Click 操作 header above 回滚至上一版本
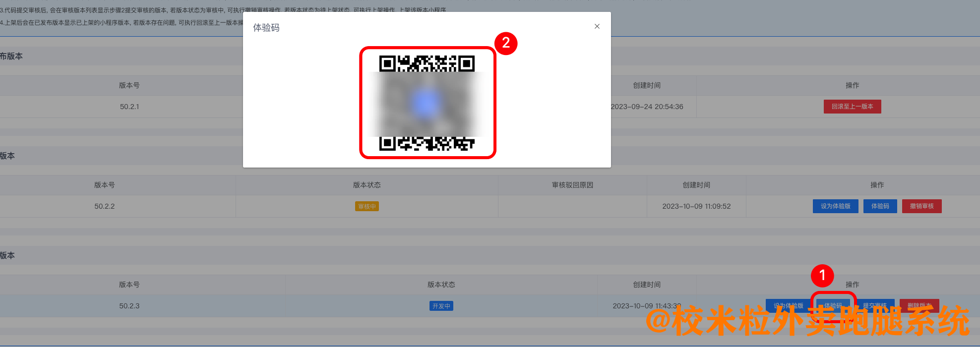Screen dimensions: 980x347 click(852, 85)
